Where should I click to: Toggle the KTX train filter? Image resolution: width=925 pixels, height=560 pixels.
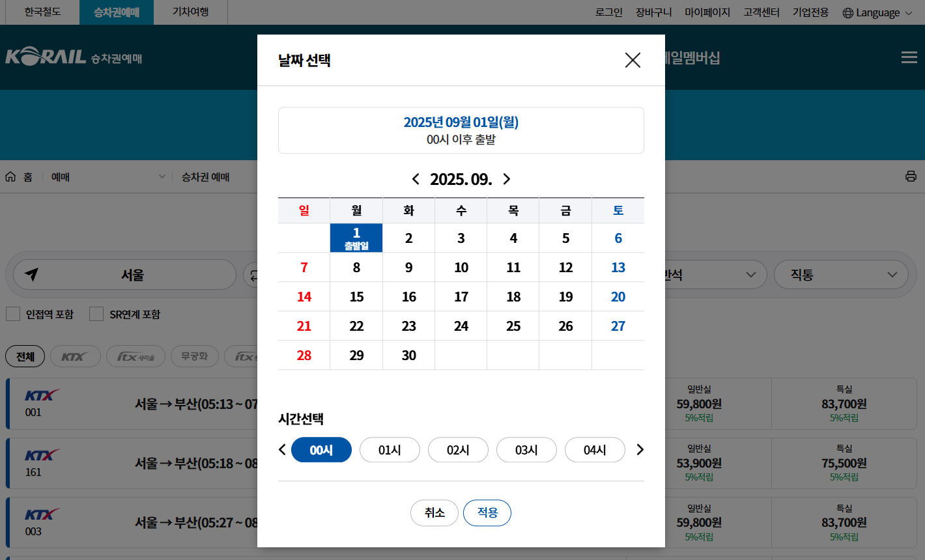[x=75, y=356]
